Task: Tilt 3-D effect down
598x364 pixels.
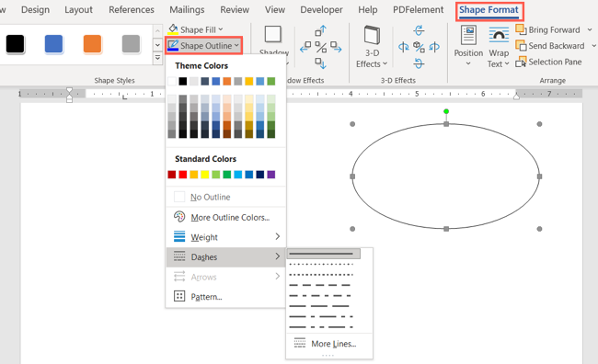Action: point(419,63)
